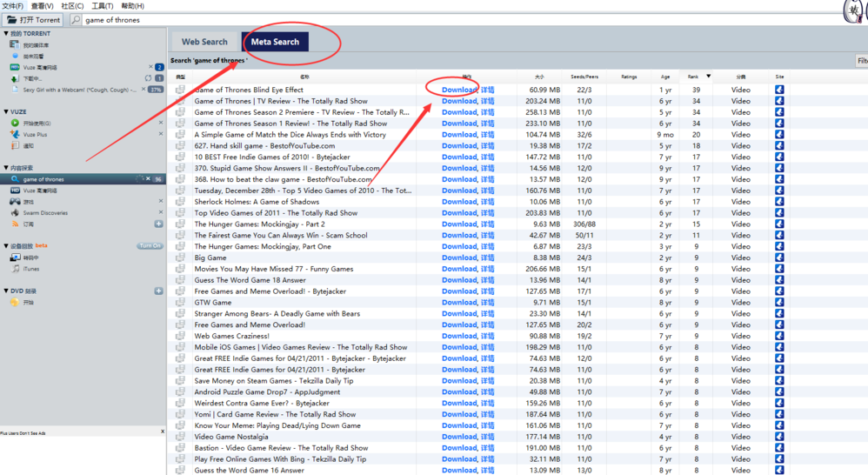Switch to the Web Search tab
The image size is (868, 475).
click(x=204, y=42)
